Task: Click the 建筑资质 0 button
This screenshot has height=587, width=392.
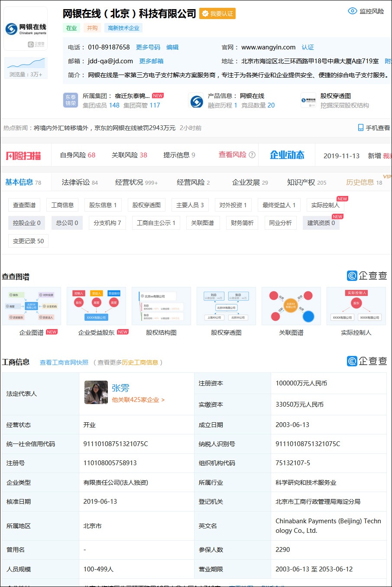Action: [321, 223]
